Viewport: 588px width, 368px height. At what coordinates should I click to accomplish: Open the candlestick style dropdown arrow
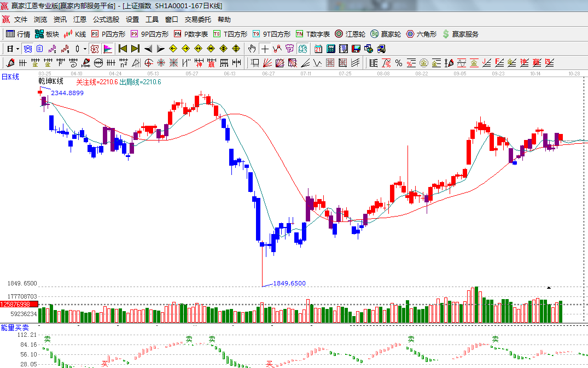coord(85,49)
